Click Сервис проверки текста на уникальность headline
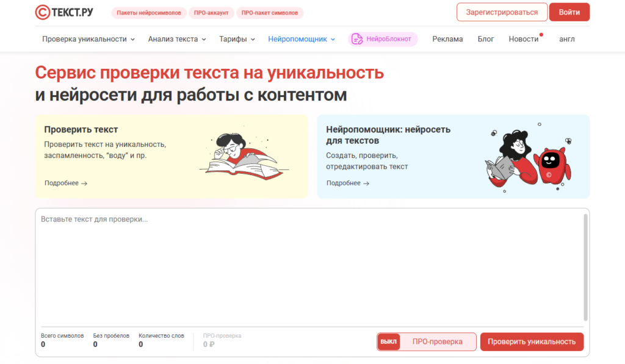The width and height of the screenshot is (625, 364). [209, 73]
